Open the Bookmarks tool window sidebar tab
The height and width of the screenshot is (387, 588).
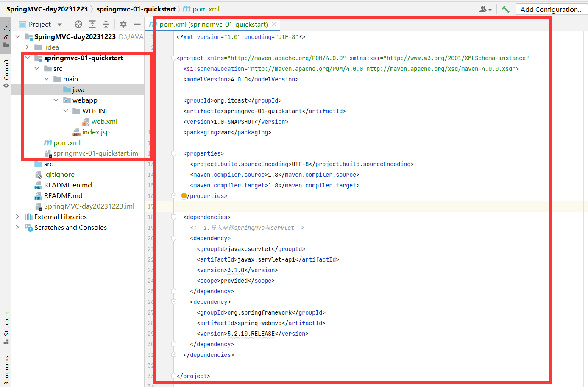click(x=6, y=370)
